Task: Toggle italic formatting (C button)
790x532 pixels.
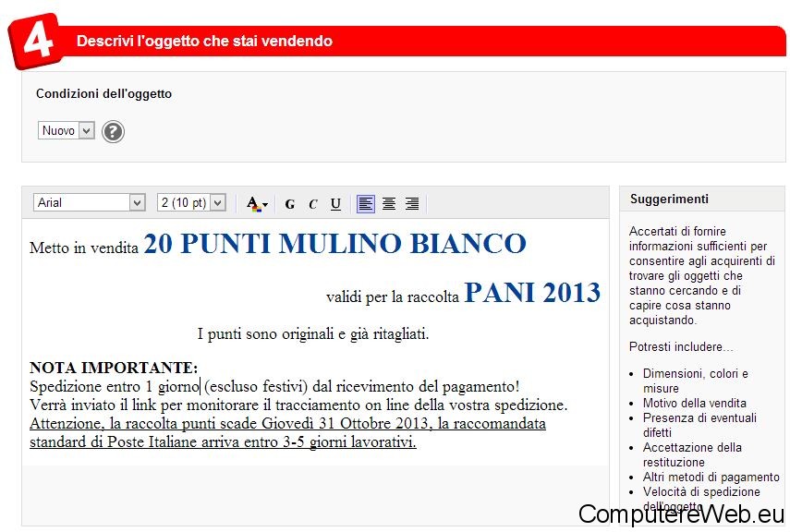Action: pyautogui.click(x=313, y=204)
